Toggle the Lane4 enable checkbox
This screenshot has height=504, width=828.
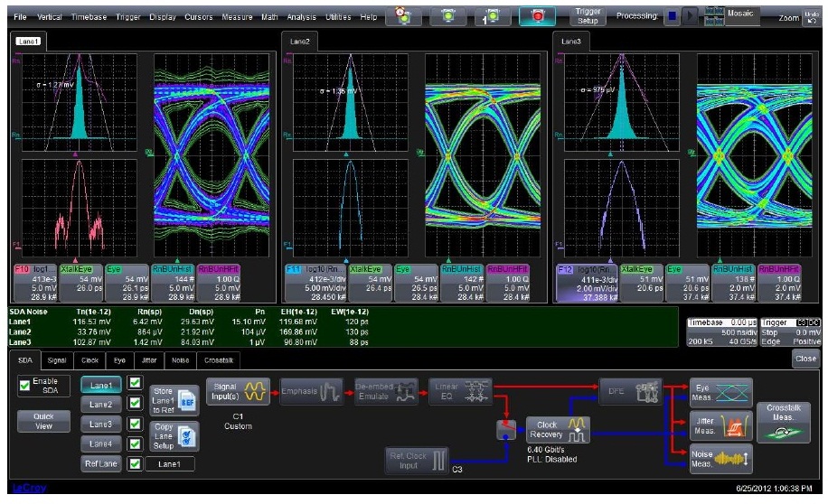tap(135, 443)
